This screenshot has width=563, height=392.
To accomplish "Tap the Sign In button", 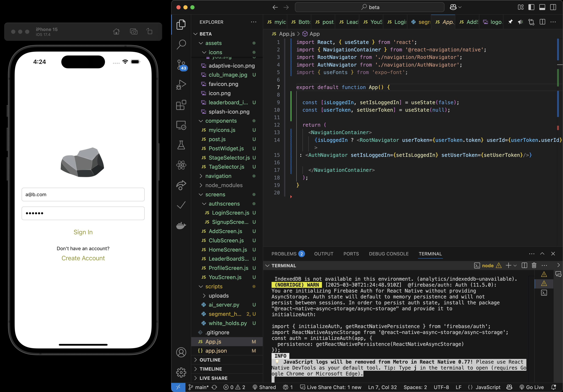I will (83, 232).
